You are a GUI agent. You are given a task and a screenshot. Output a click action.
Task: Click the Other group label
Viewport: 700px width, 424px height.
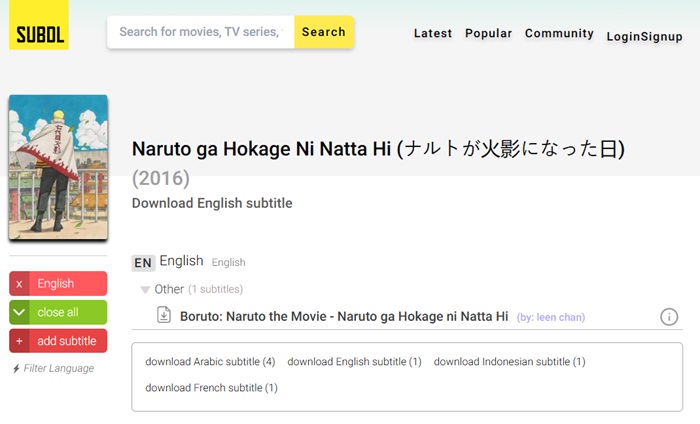pos(169,289)
